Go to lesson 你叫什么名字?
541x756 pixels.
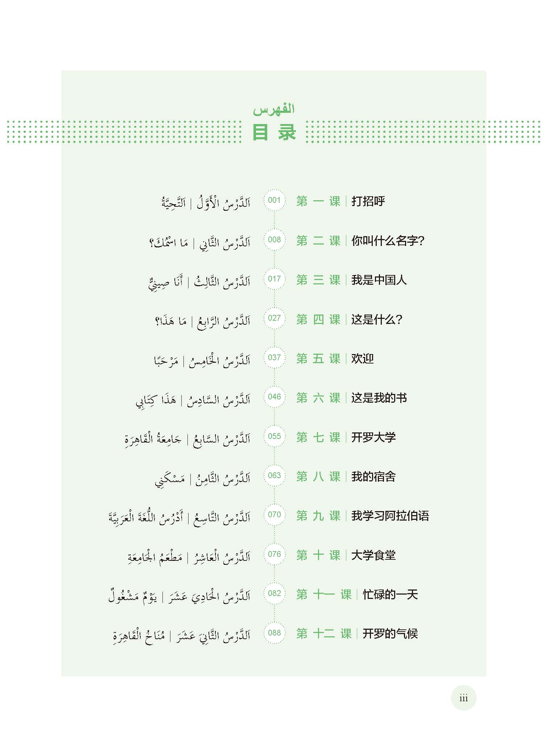pos(387,241)
